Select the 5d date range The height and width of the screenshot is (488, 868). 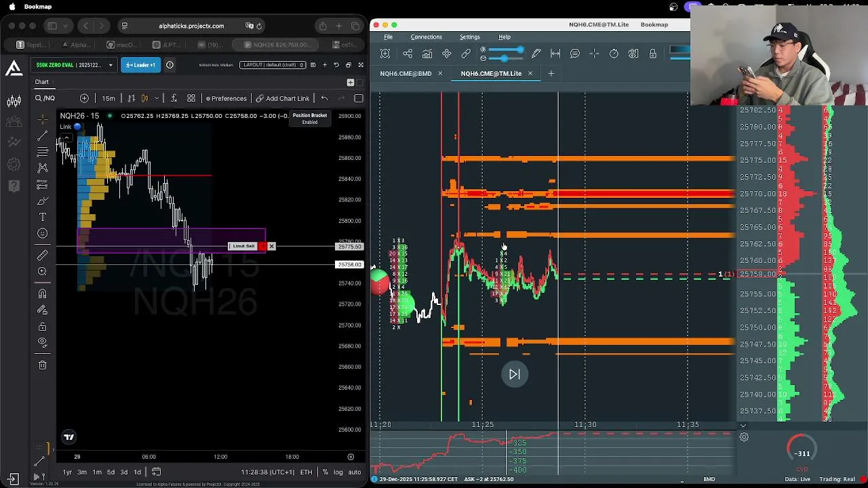(x=111, y=472)
